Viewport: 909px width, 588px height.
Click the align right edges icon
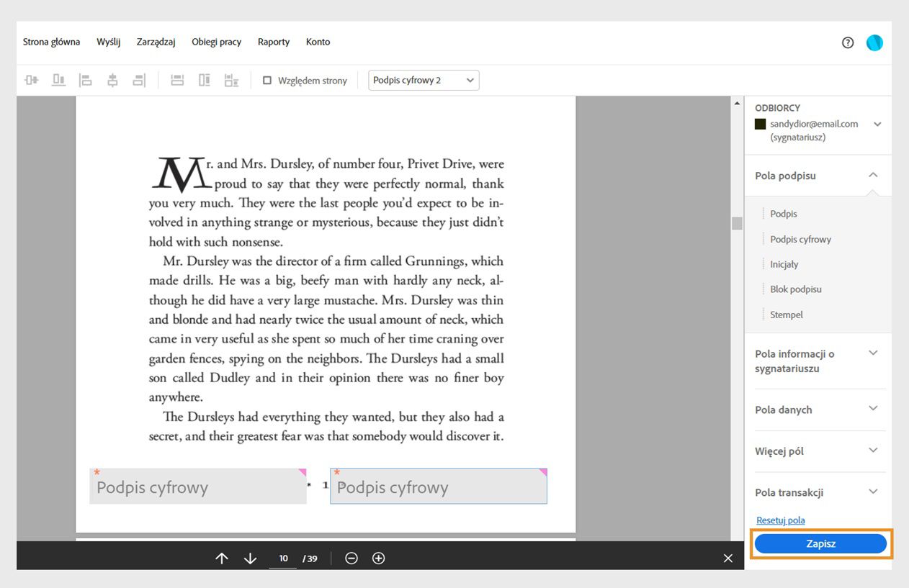click(140, 81)
